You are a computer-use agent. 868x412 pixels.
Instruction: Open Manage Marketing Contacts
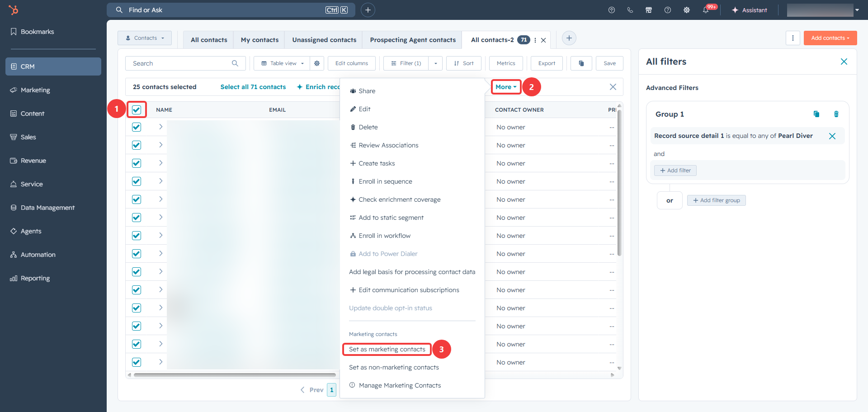(412, 385)
